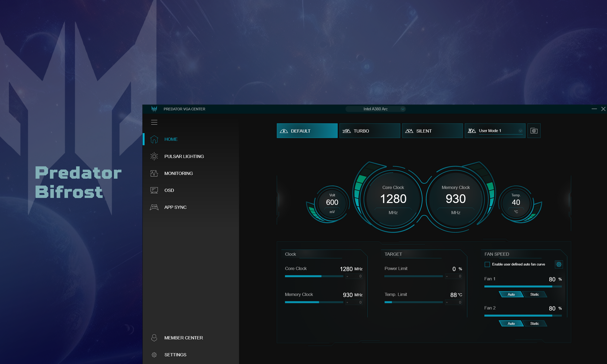This screenshot has height=364, width=607.
Task: Click the Power Limit offset input field
Action: click(x=454, y=276)
